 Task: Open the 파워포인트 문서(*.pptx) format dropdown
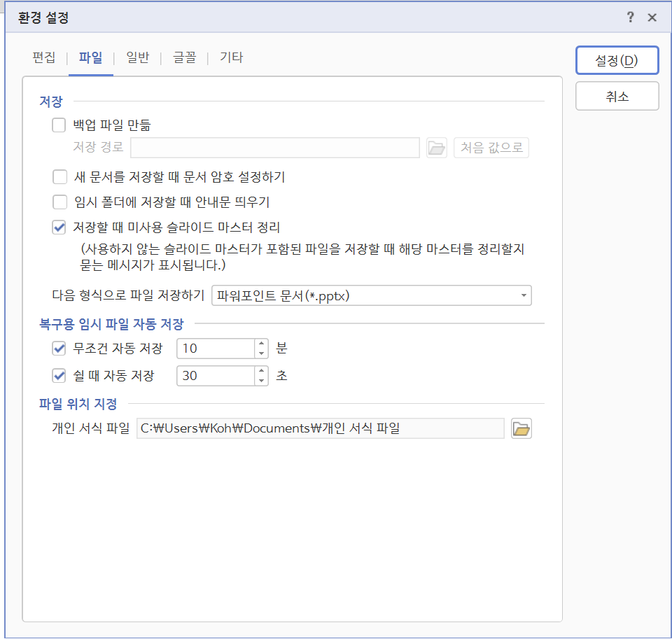tap(372, 296)
